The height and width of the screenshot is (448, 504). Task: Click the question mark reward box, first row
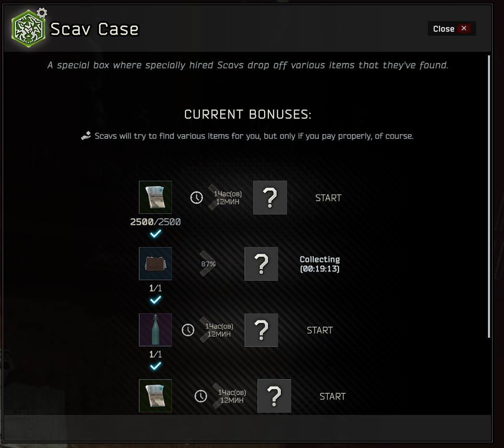tap(270, 197)
